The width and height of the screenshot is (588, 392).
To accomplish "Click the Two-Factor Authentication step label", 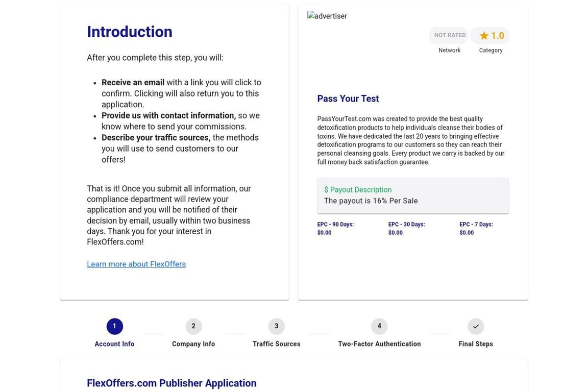I will [379, 344].
